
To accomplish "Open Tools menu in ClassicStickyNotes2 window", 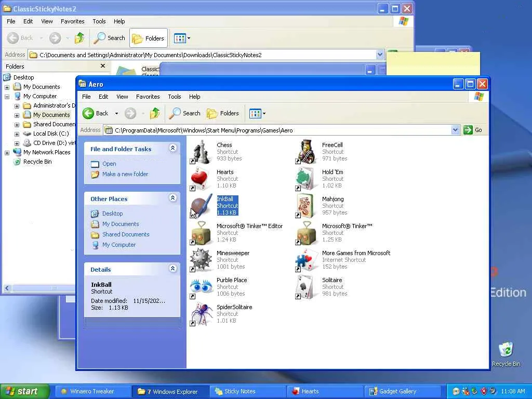I will coord(99,21).
